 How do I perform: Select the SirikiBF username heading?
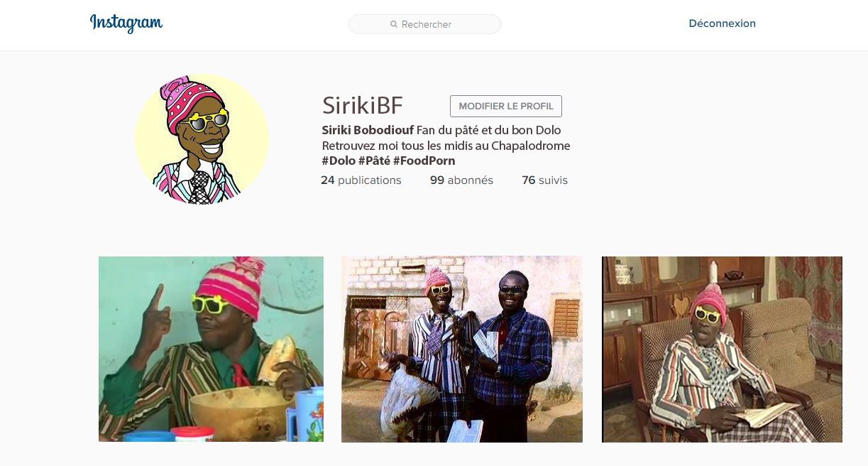pos(363,106)
